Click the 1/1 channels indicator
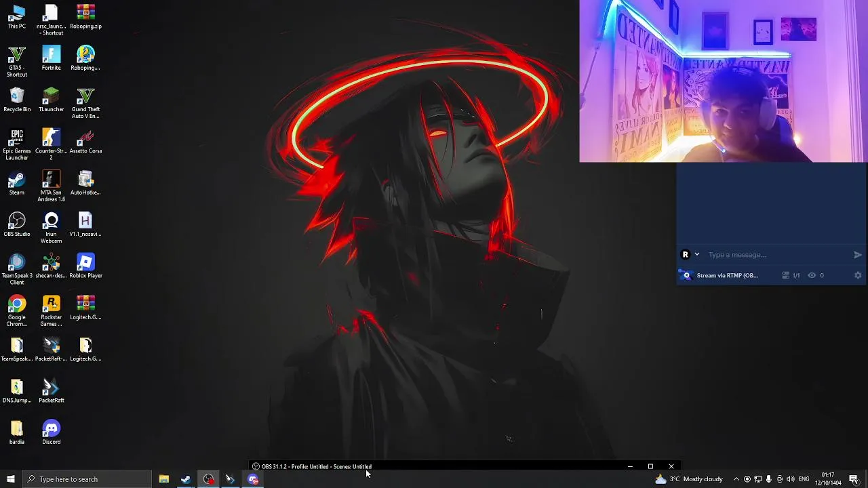Image resolution: width=868 pixels, height=488 pixels. [x=791, y=275]
